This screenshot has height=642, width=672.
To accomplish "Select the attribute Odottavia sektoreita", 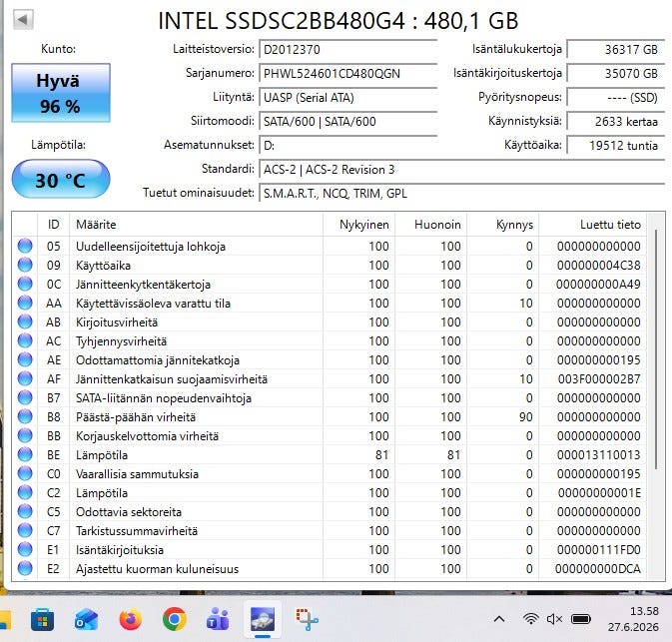I will [129, 512].
